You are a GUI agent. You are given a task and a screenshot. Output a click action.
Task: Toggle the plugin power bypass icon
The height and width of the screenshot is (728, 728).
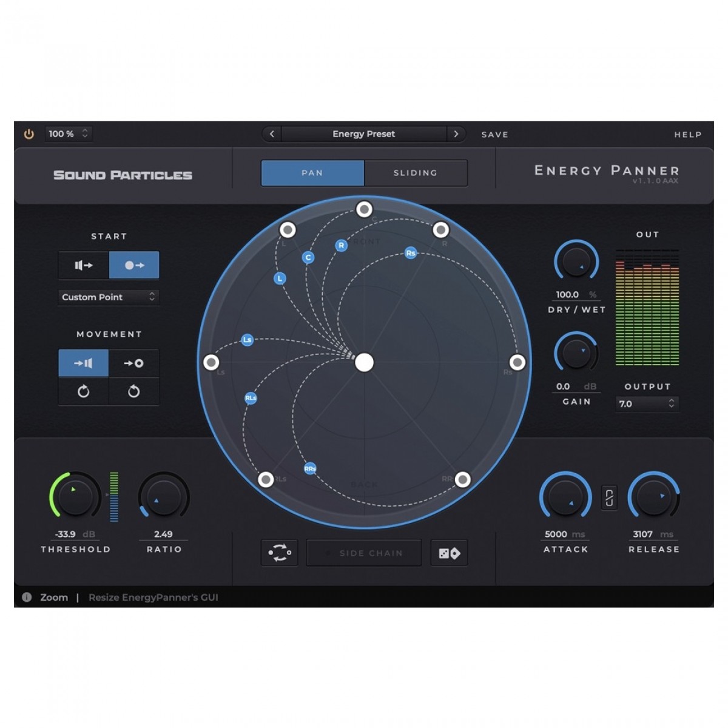(x=29, y=134)
